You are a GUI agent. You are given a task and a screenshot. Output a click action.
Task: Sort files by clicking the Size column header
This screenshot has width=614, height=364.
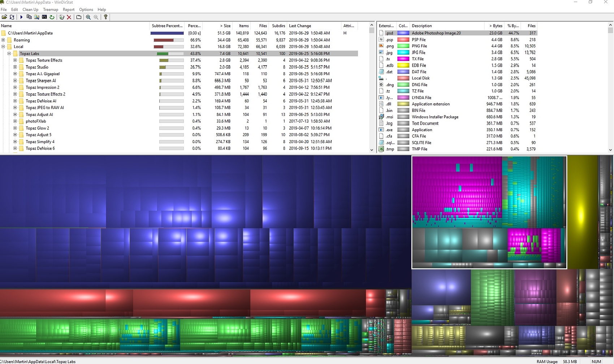pyautogui.click(x=225, y=26)
